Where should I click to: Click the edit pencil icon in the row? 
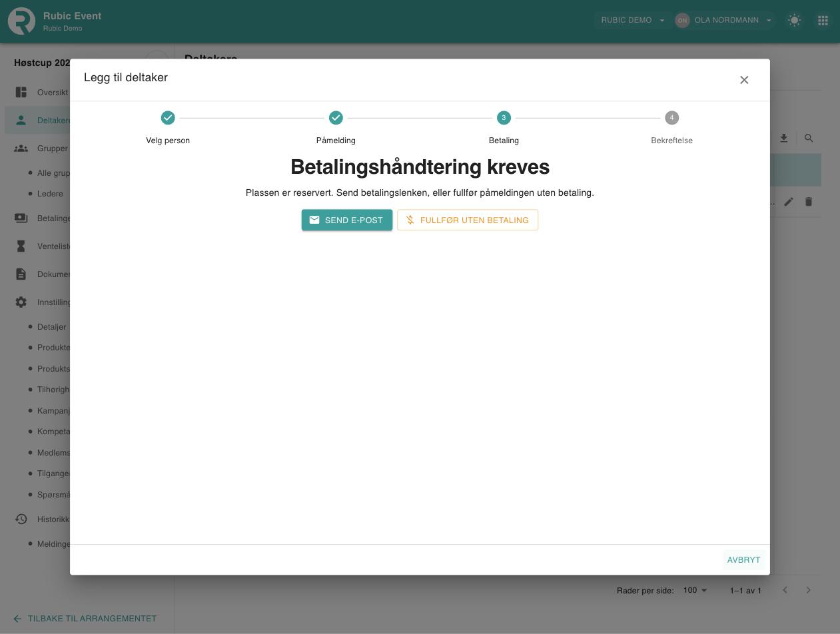[x=789, y=202]
